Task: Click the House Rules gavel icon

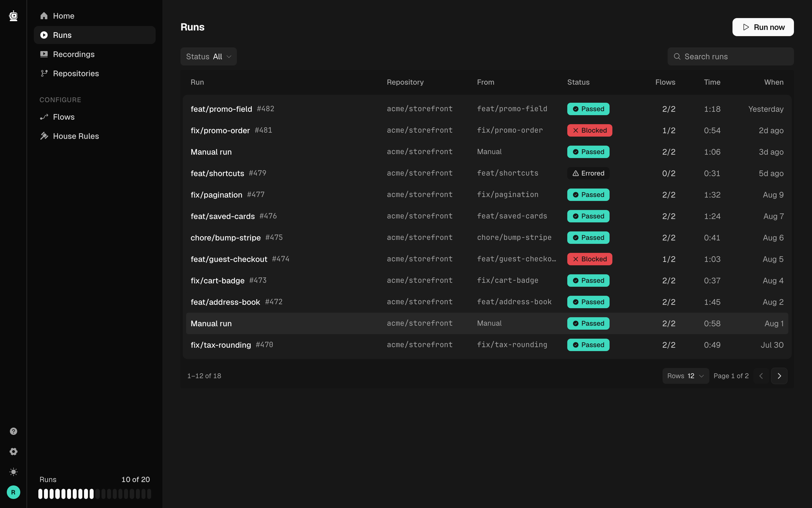Action: [x=44, y=136]
